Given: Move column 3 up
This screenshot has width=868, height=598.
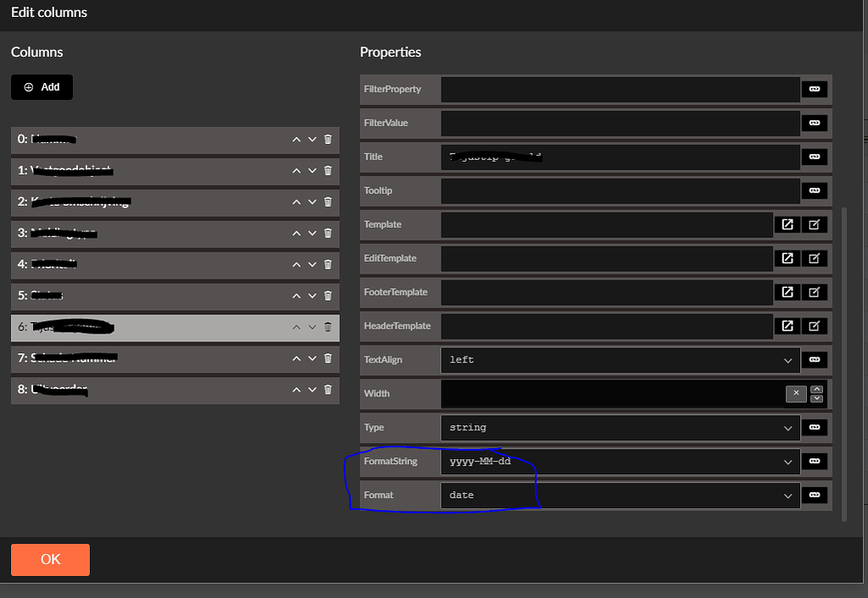Looking at the screenshot, I should 297,233.
